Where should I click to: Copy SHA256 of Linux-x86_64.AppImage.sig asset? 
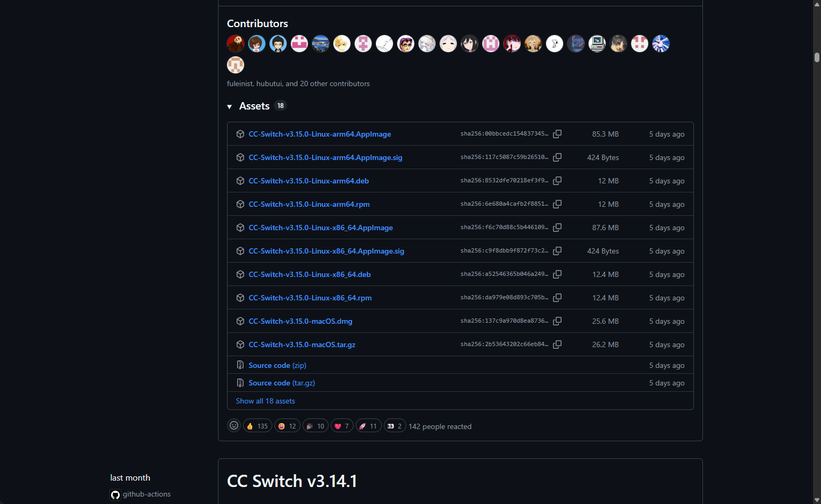coord(557,251)
